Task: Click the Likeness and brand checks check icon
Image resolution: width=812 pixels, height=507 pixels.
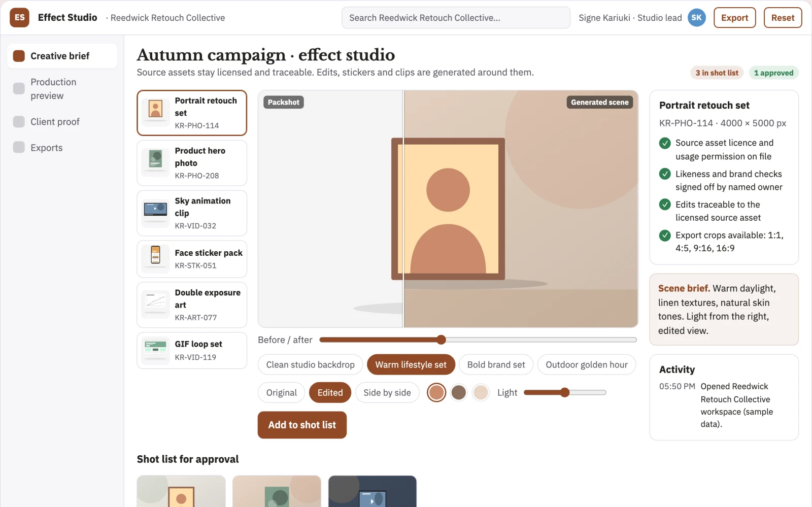Action: 665,174
